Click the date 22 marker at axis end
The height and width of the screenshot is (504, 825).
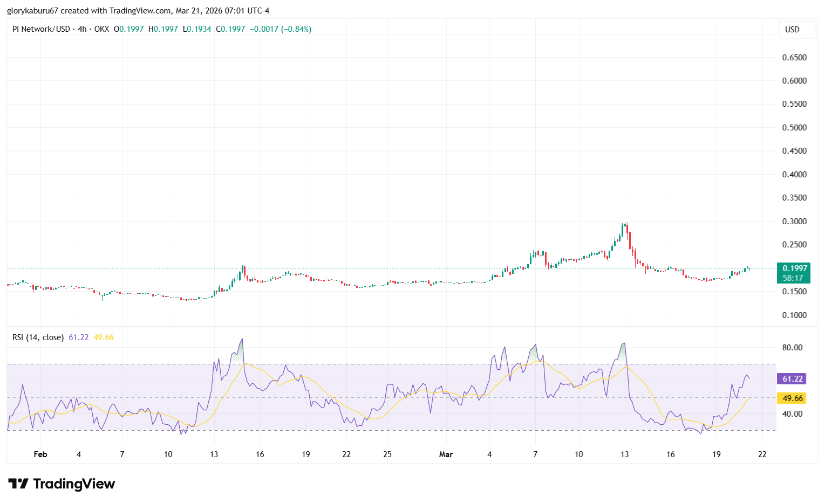[x=762, y=454]
